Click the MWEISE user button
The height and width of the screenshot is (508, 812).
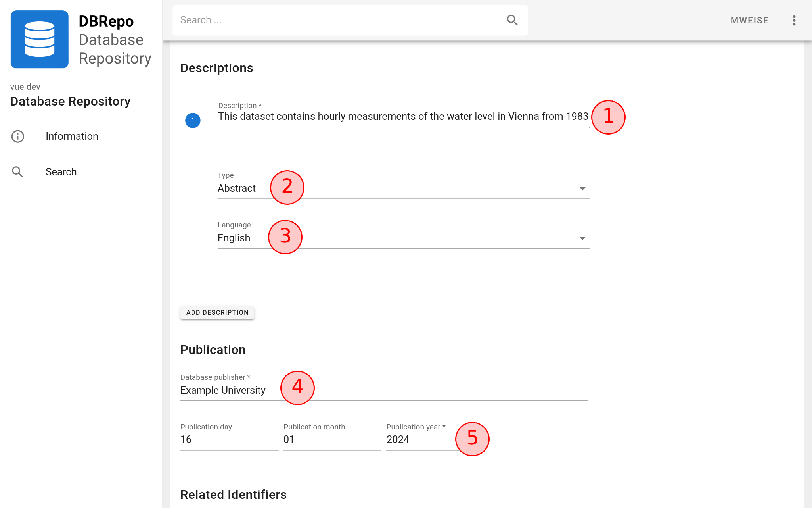[749, 21]
